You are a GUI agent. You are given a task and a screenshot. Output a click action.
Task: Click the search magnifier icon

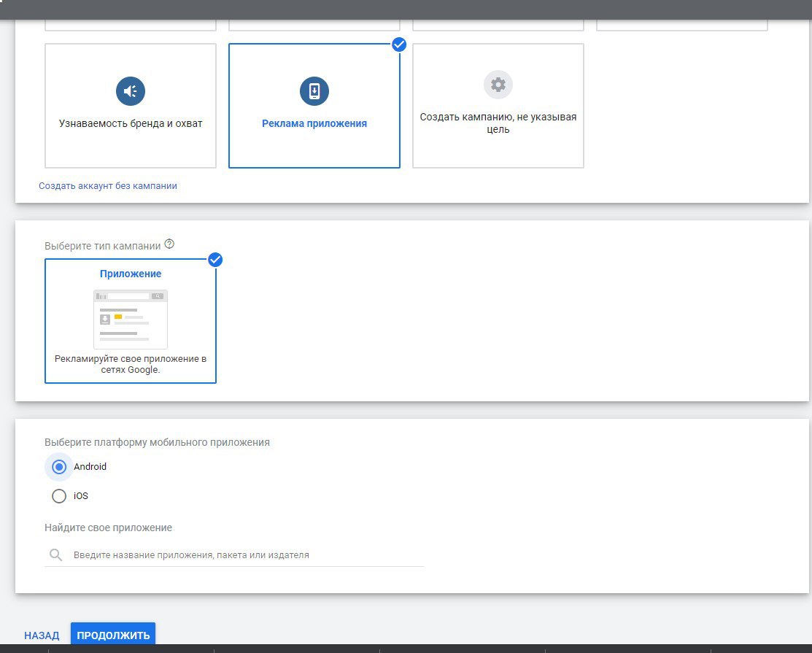pos(56,555)
